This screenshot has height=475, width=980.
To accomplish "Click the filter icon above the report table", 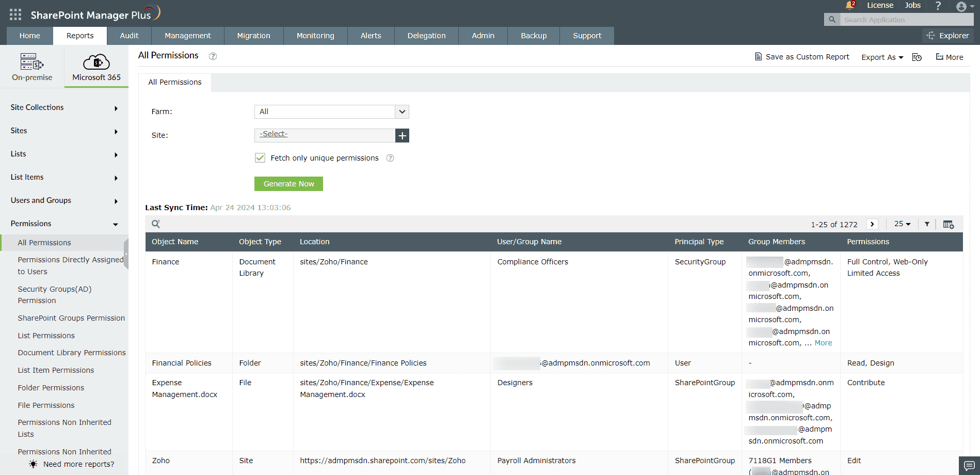I will (927, 224).
